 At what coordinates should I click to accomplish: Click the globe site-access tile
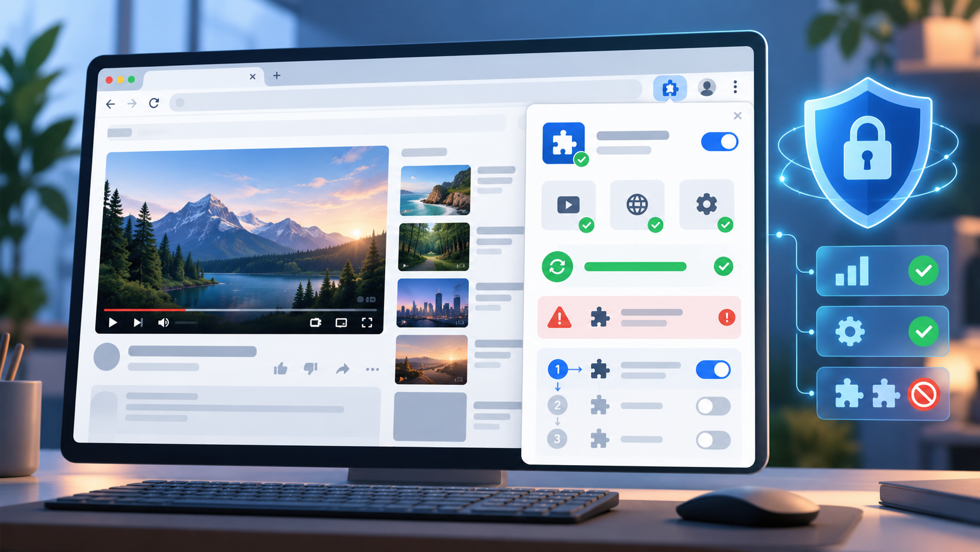[x=637, y=205]
